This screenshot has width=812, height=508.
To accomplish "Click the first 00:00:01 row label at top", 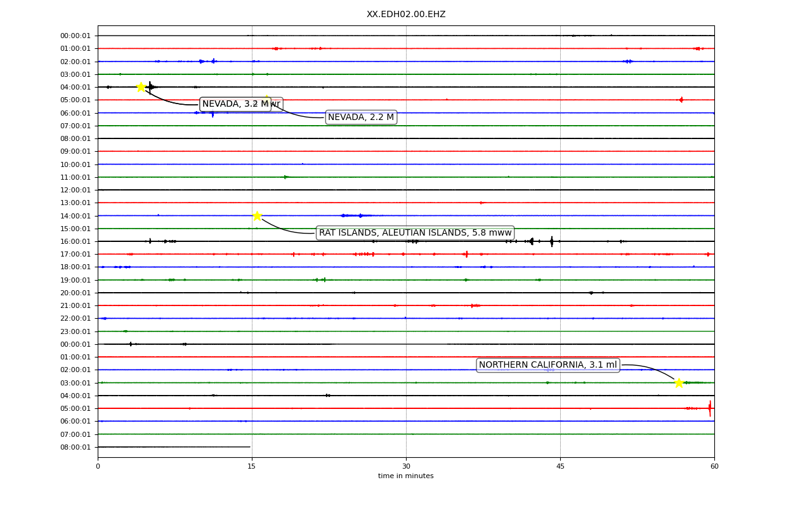I will click(x=75, y=36).
